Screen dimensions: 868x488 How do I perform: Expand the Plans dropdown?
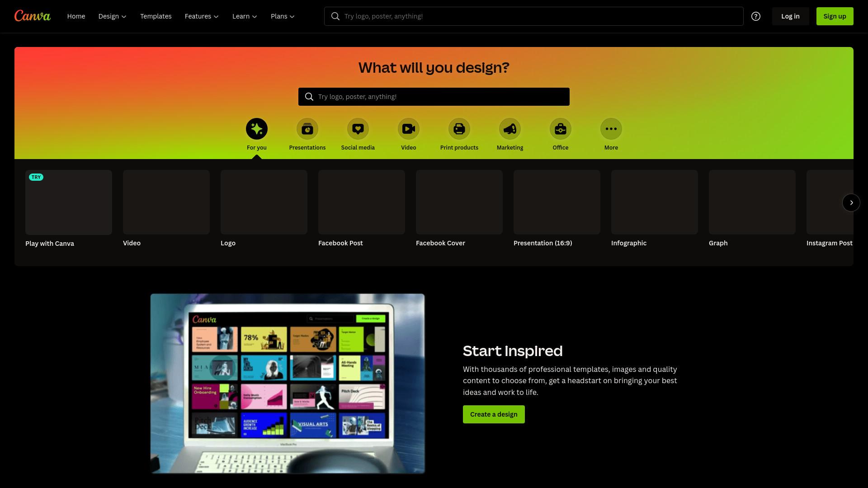(x=283, y=16)
